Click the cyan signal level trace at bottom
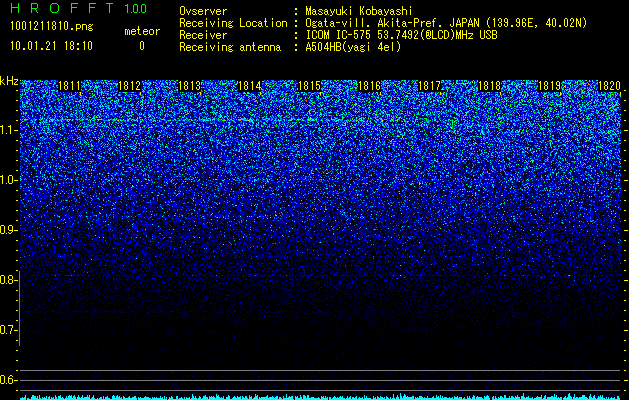Screen dimensions: 629x400 321,397
